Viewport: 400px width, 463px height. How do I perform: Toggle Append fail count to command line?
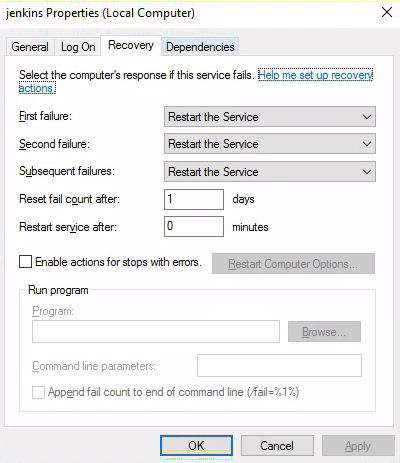(38, 392)
